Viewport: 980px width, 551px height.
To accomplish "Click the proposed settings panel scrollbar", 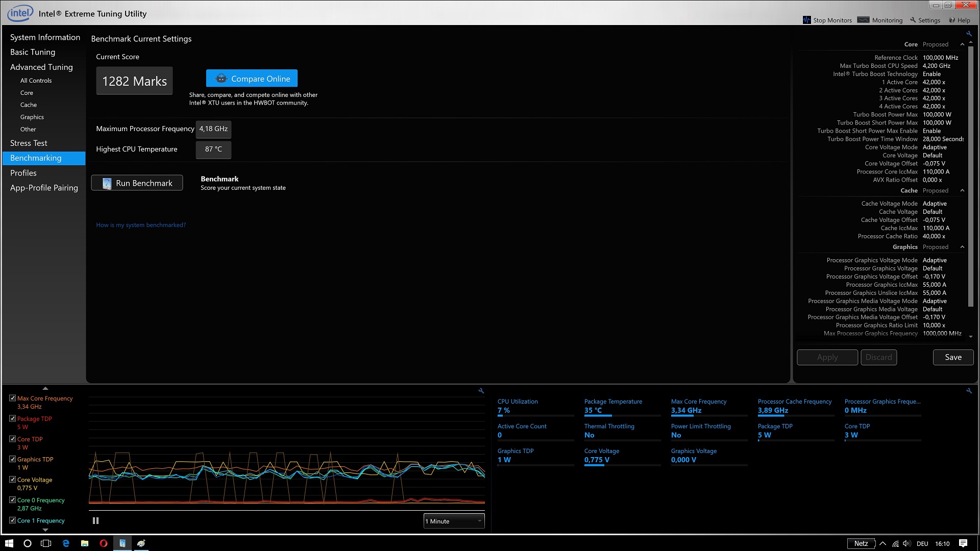I will 970,179.
